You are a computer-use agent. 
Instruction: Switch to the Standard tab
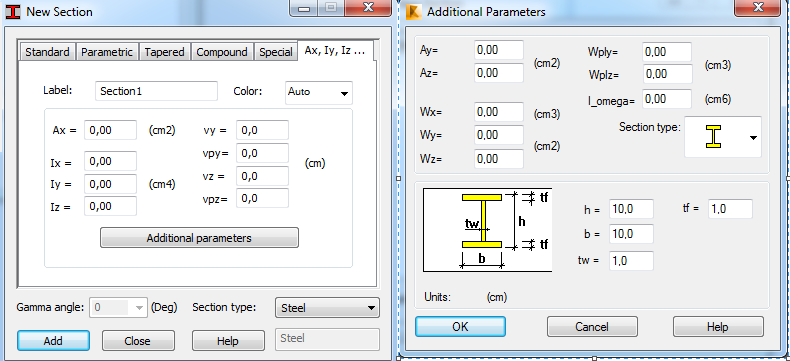point(47,52)
